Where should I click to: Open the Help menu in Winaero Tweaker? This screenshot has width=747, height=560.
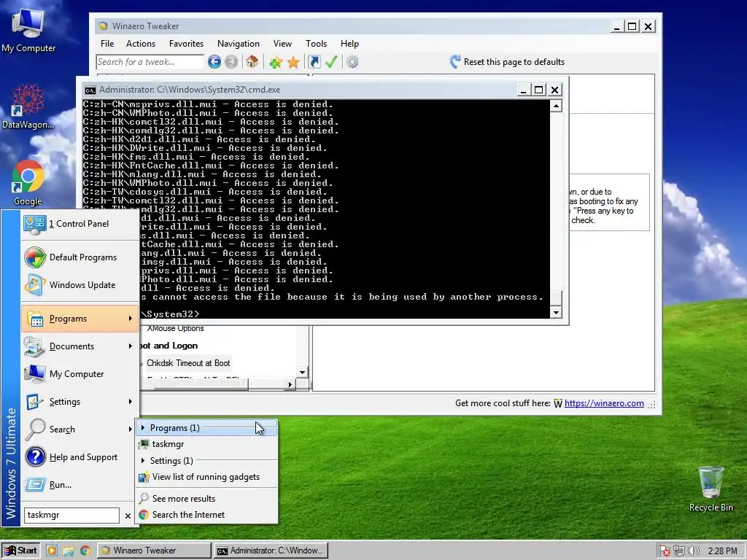(349, 44)
